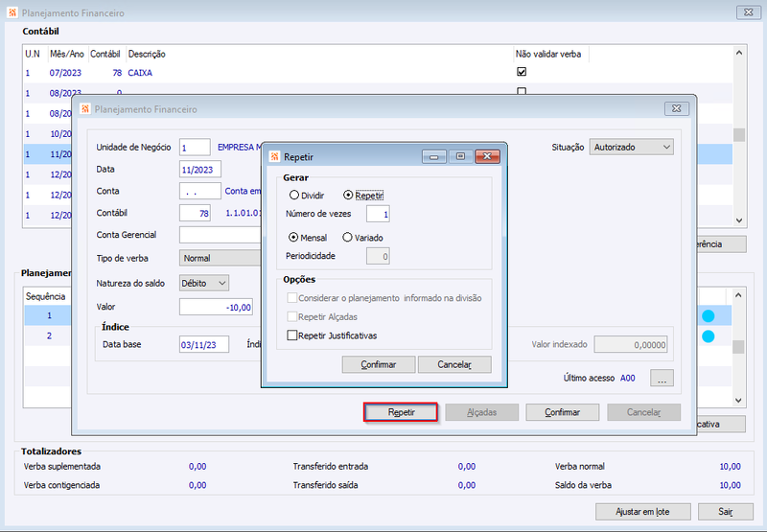Viewport: 767px width, 532px height.
Task: Click the greyed Cancelar button in the Planejamento Financeiro dialog
Action: pyautogui.click(x=643, y=412)
